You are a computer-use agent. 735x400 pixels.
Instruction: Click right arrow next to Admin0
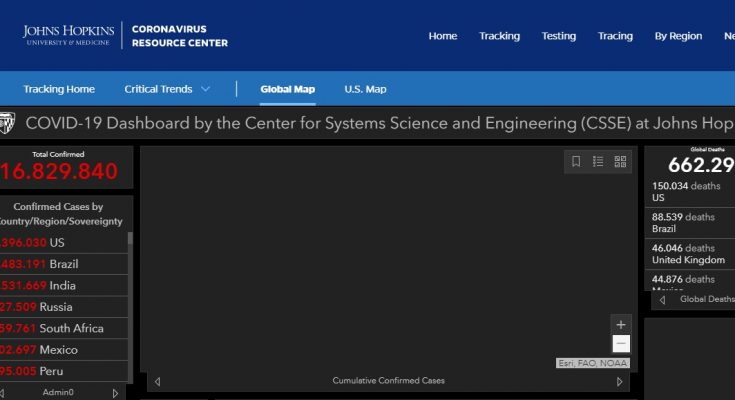pyautogui.click(x=115, y=393)
